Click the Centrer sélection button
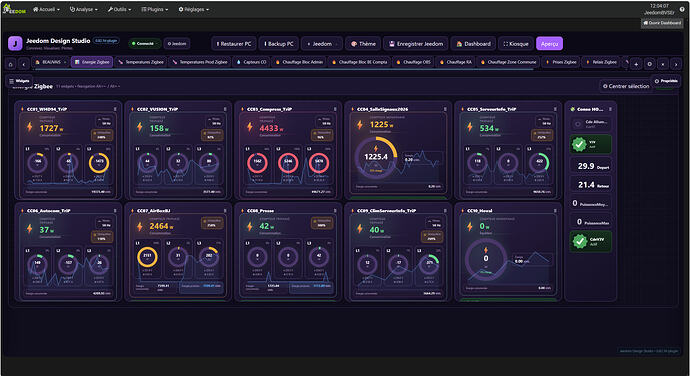This screenshot has width=690, height=376. (x=626, y=86)
